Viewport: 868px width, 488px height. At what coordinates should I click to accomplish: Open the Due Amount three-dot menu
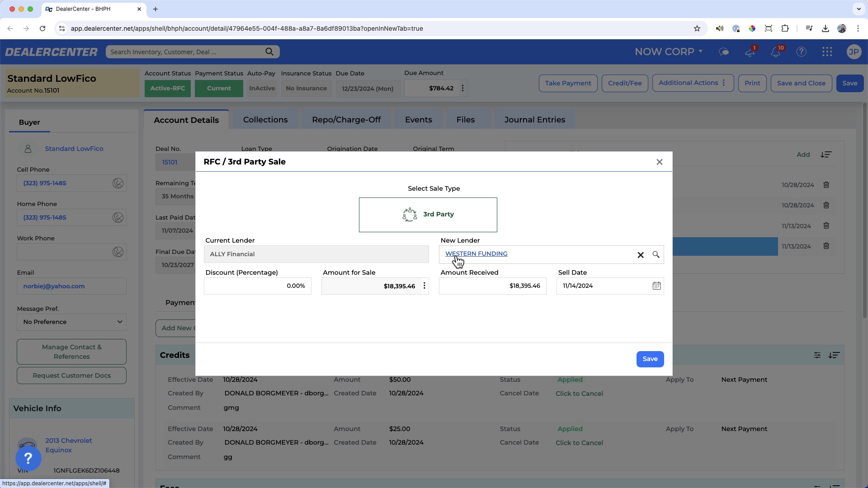point(462,89)
